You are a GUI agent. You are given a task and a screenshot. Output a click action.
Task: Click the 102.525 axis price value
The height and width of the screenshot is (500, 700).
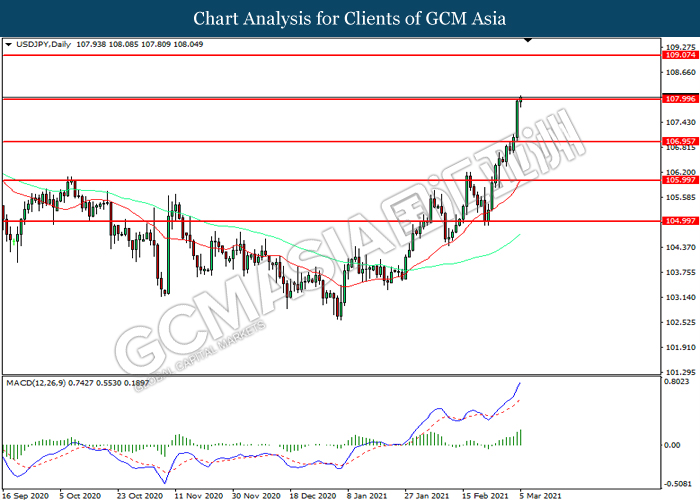coord(680,322)
